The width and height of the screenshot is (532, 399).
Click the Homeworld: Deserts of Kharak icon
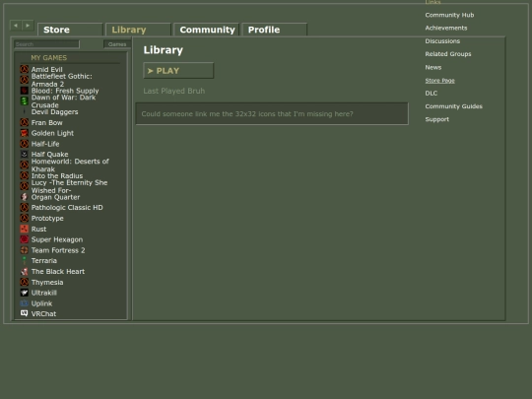click(x=24, y=165)
